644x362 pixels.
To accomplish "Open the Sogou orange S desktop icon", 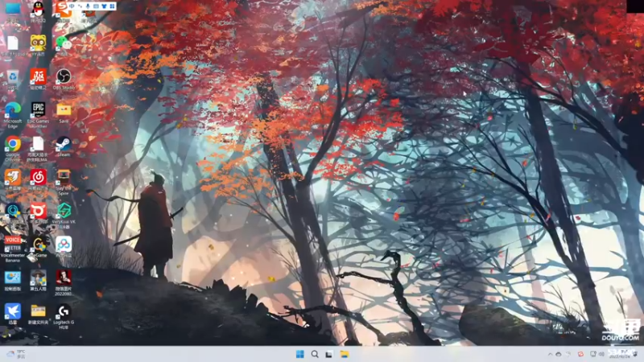I will click(64, 10).
